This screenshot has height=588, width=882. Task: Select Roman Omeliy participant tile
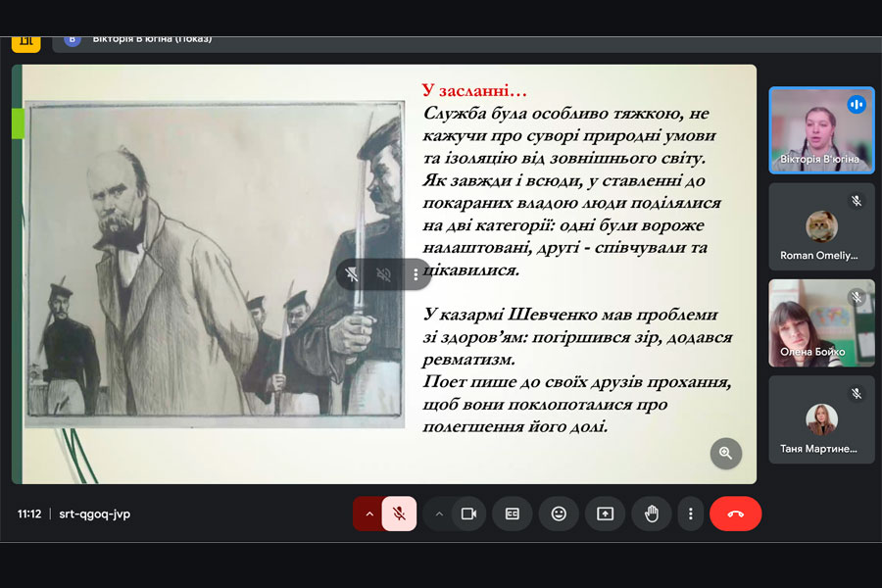point(820,226)
